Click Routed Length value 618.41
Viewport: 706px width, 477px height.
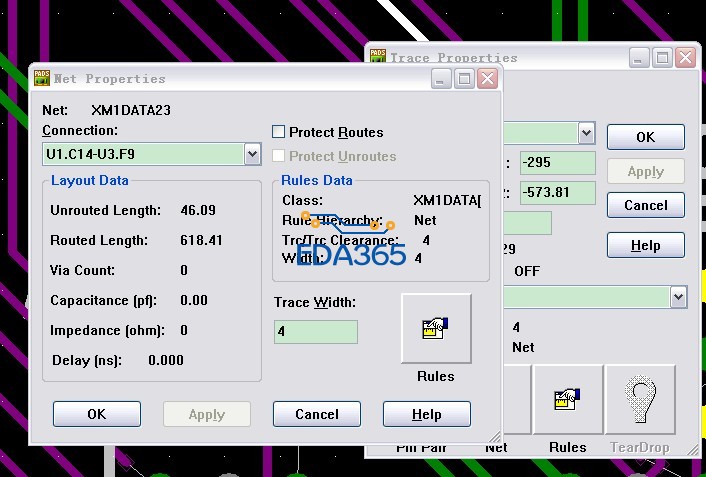[x=201, y=240]
